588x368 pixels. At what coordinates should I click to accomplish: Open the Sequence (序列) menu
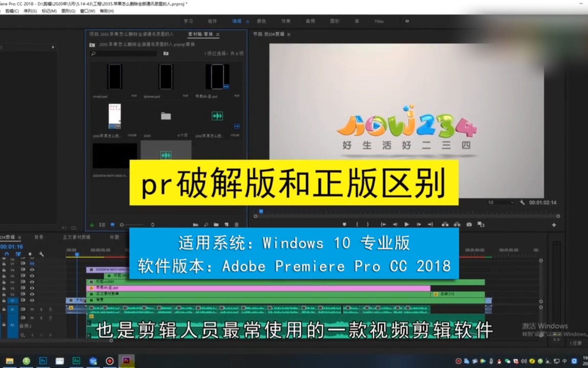[x=30, y=11]
